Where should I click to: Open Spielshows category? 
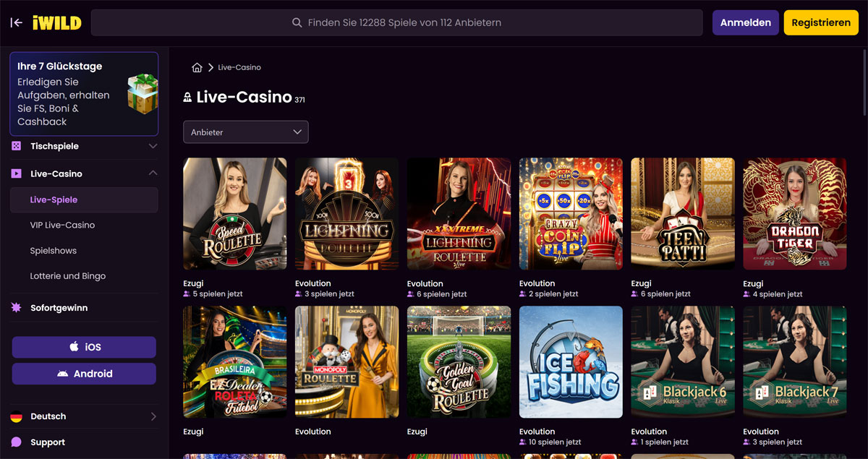coord(54,251)
